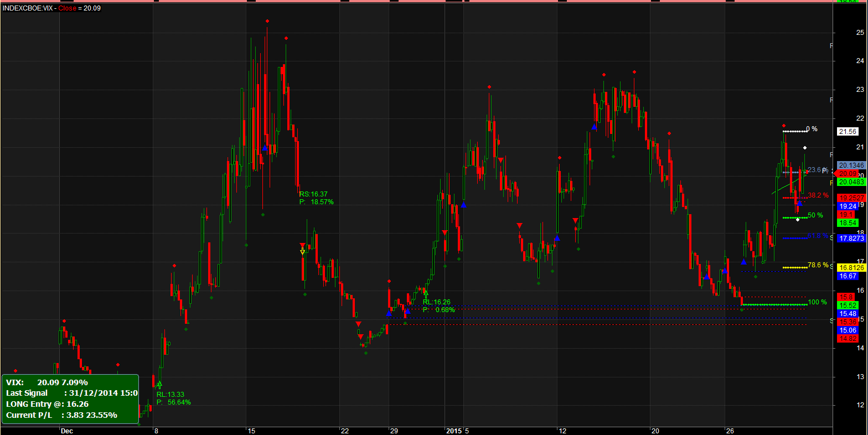The width and height of the screenshot is (868, 435).
Task: Click the green up arrow above RL:13.33
Action: pyautogui.click(x=159, y=384)
